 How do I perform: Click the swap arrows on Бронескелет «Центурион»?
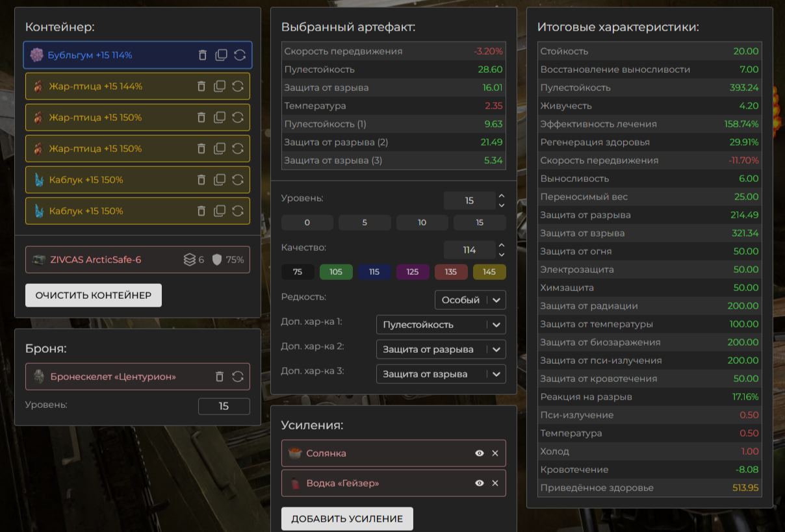coord(238,377)
